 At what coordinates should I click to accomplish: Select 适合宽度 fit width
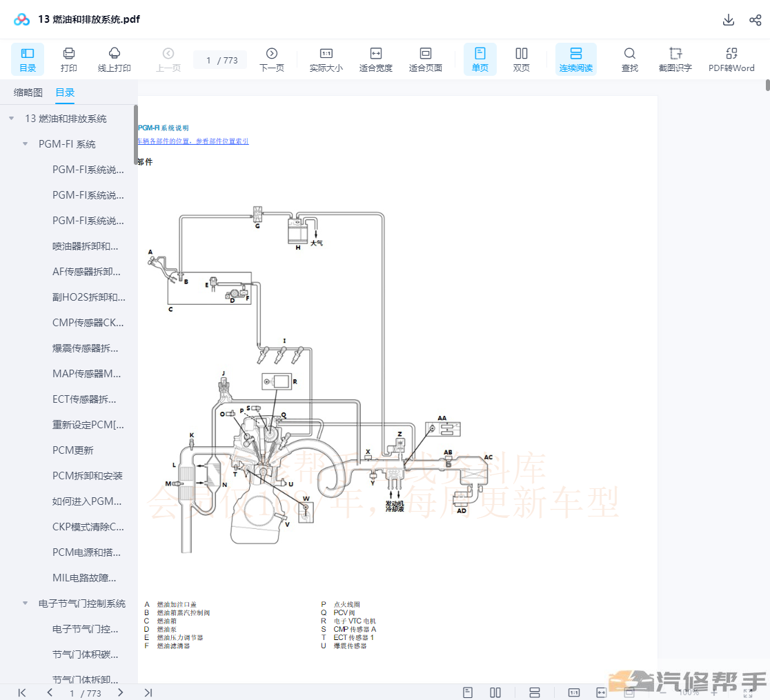pyautogui.click(x=375, y=59)
